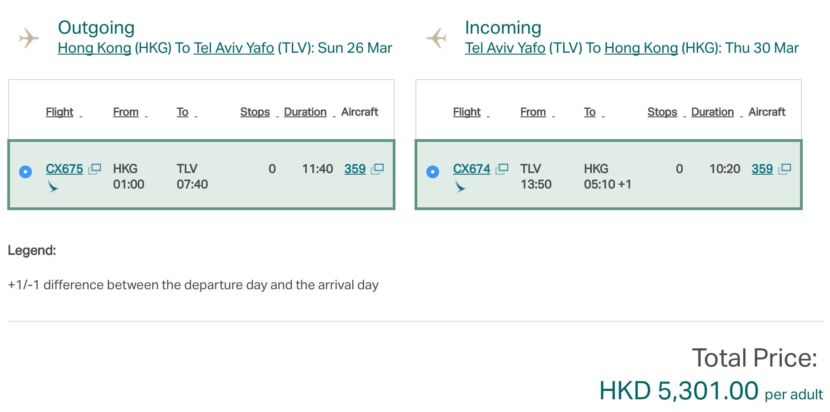The width and height of the screenshot is (830, 412).
Task: Click the Cathay Pacific logo under CX674
Action: pos(460,187)
